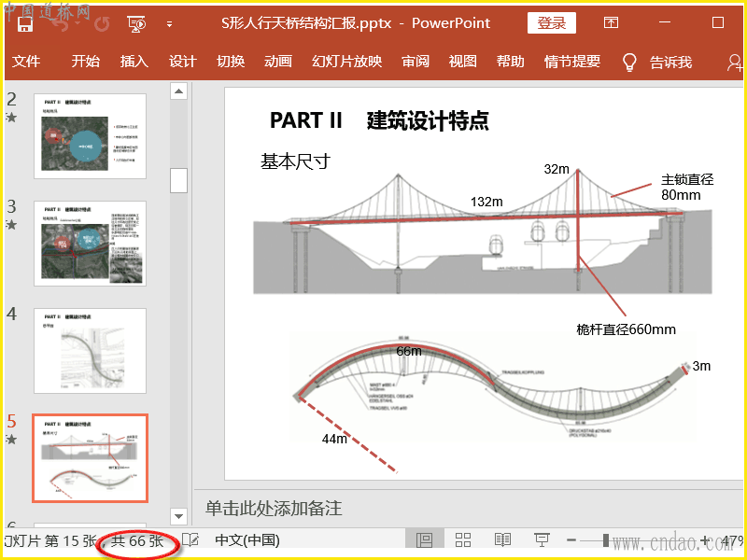Switch to the 动画 tab
The height and width of the screenshot is (560, 747).
coord(278,62)
